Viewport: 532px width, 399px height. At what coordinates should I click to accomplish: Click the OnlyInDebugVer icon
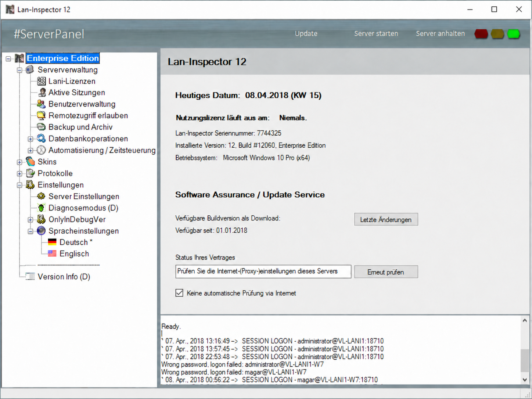coord(42,219)
